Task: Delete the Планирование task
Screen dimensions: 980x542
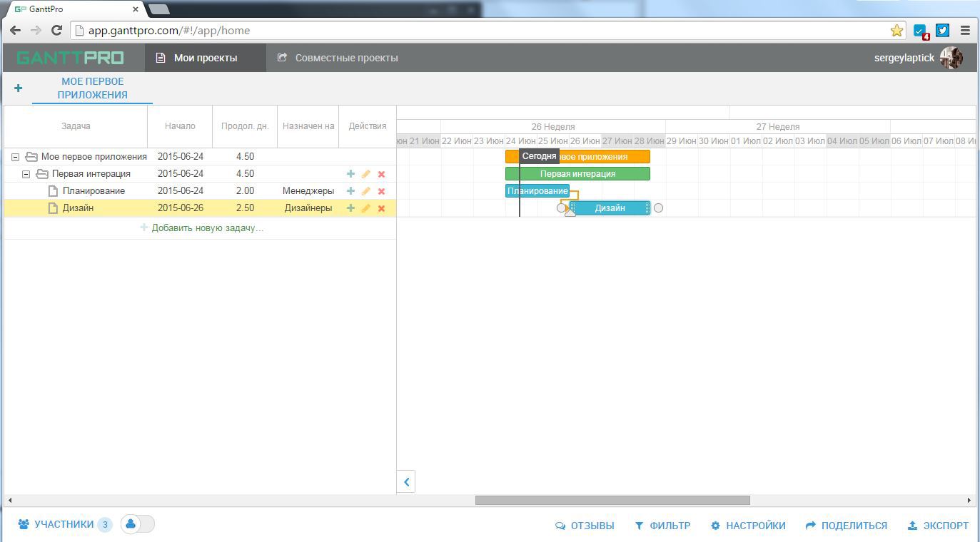Action: tap(381, 191)
